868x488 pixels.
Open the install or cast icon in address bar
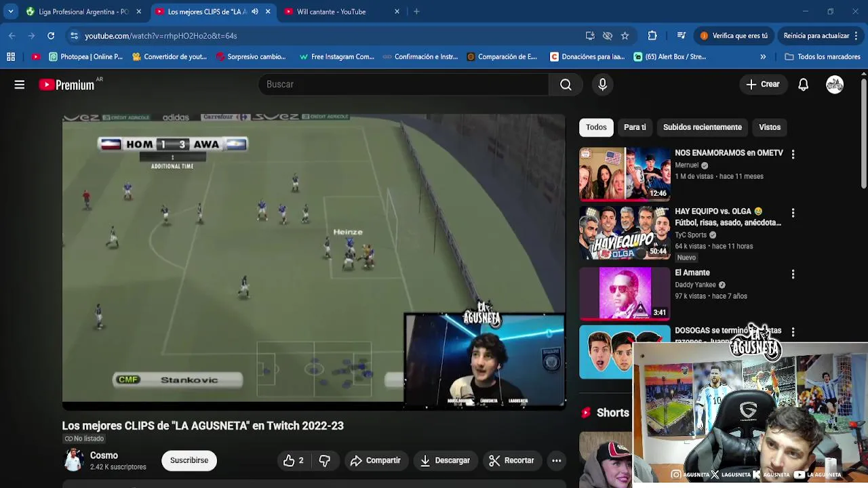590,35
